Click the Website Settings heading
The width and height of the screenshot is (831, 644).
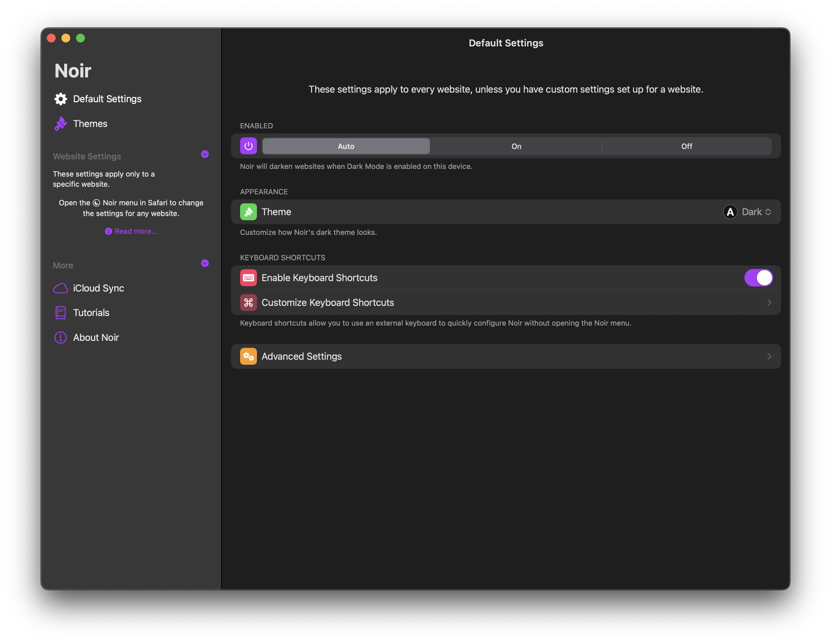tap(87, 157)
